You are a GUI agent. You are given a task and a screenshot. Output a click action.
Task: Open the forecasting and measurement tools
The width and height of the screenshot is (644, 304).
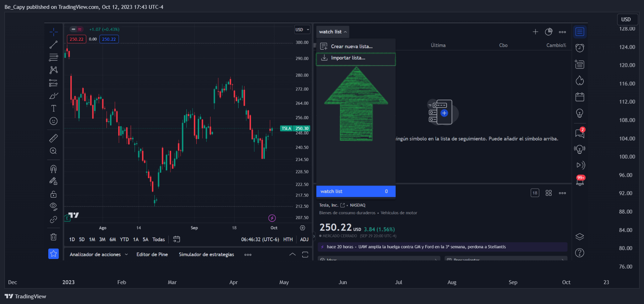tap(54, 83)
